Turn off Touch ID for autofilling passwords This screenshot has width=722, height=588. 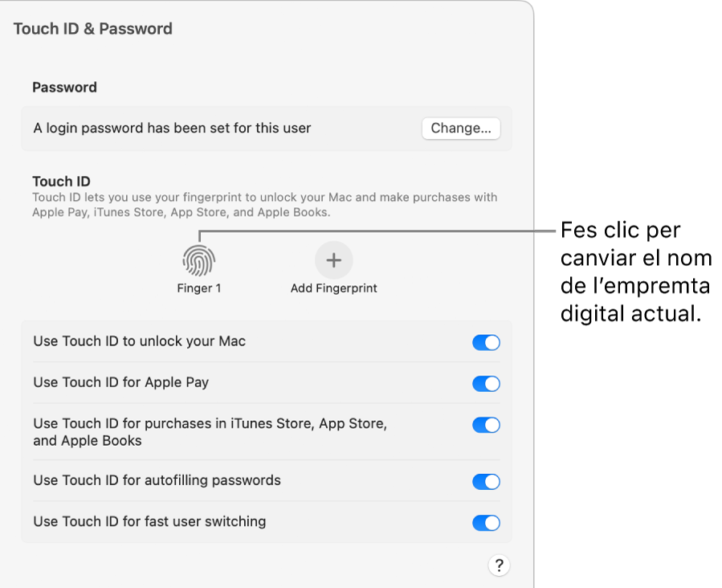click(x=486, y=481)
